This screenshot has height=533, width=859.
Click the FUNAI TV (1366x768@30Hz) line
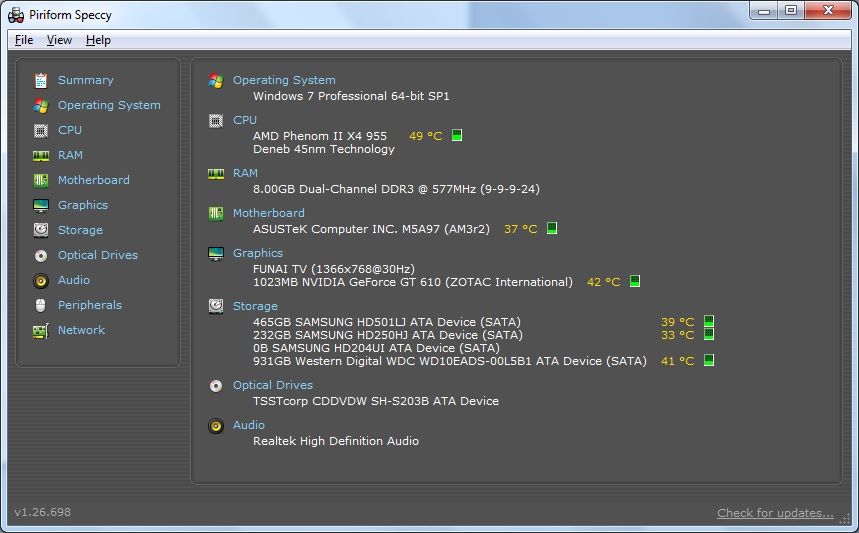[334, 269]
